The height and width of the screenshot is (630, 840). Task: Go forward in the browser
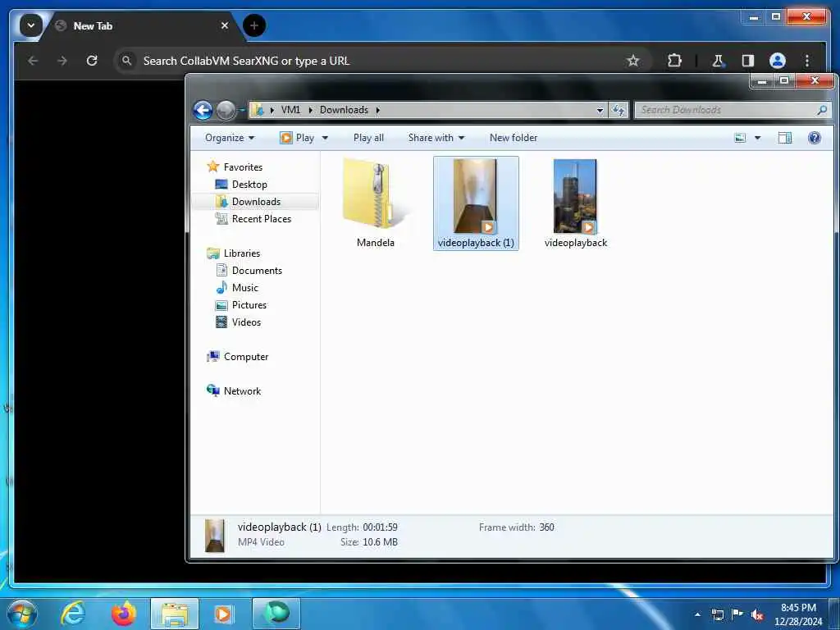click(62, 61)
